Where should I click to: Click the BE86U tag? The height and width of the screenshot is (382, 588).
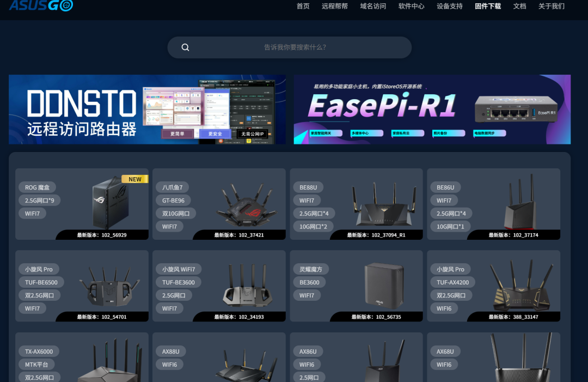(x=445, y=187)
